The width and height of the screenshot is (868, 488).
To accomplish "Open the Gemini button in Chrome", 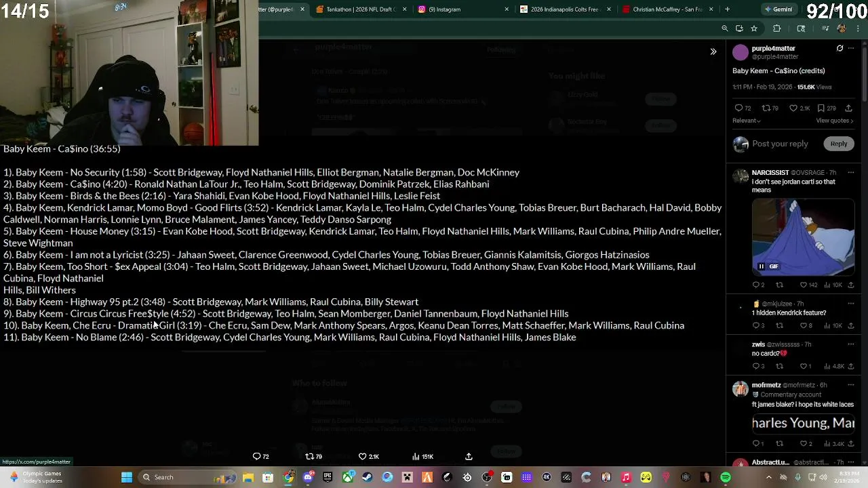I will tap(778, 9).
